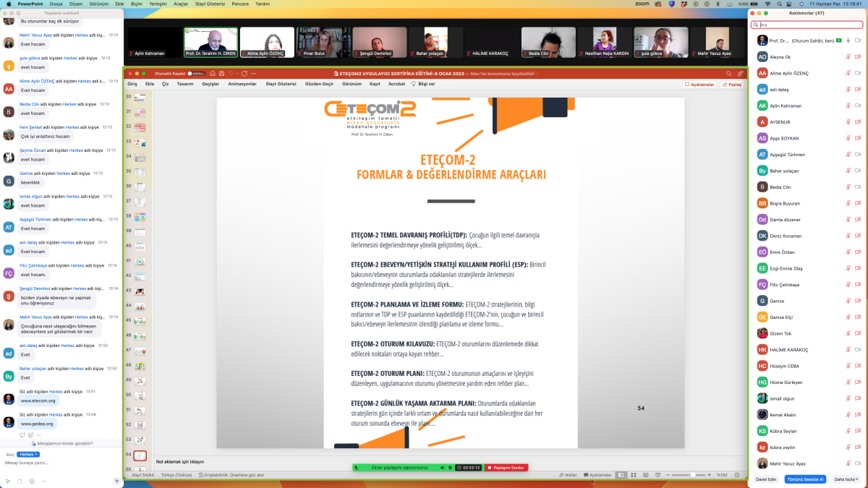868x488 pixels.
Task: Click the more options dots under www.gedep.org message
Action: pos(38,435)
